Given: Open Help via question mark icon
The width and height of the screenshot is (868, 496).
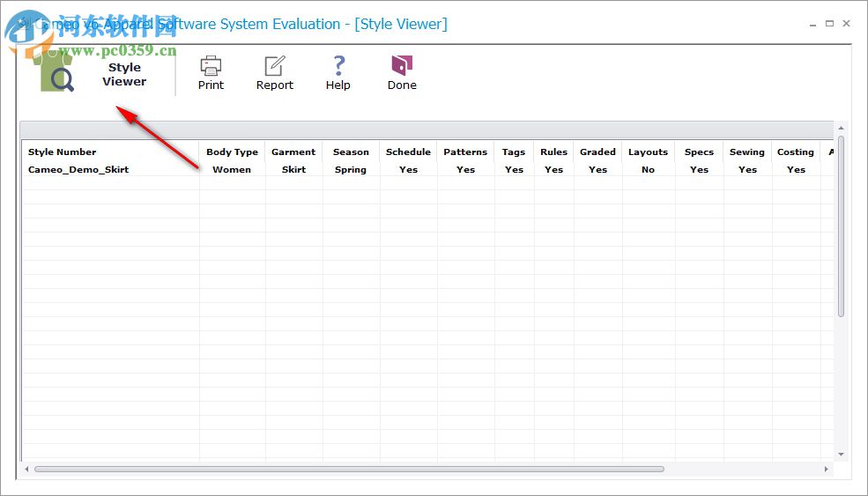Looking at the screenshot, I should (338, 66).
